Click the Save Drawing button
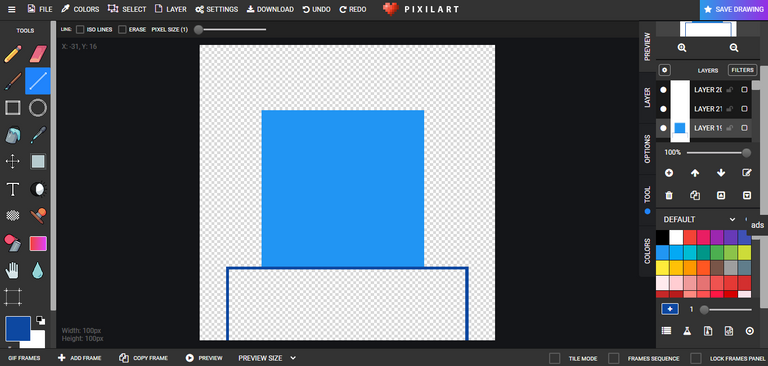The height and width of the screenshot is (366, 768). click(733, 9)
